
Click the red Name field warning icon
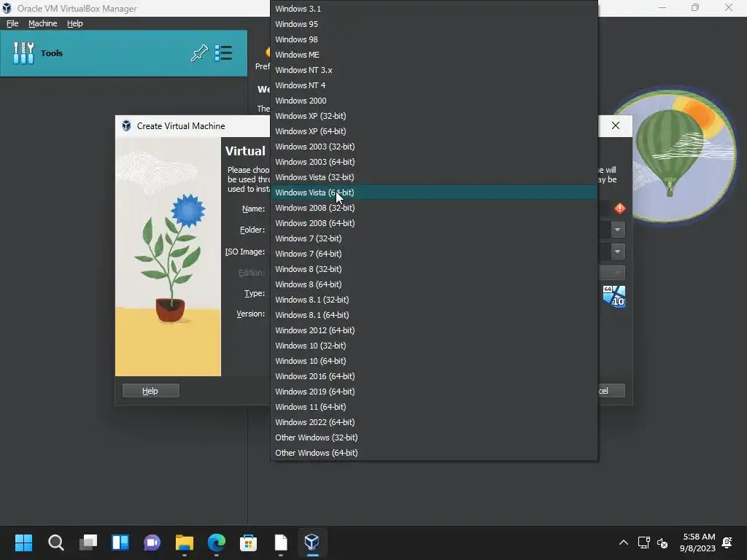620,208
